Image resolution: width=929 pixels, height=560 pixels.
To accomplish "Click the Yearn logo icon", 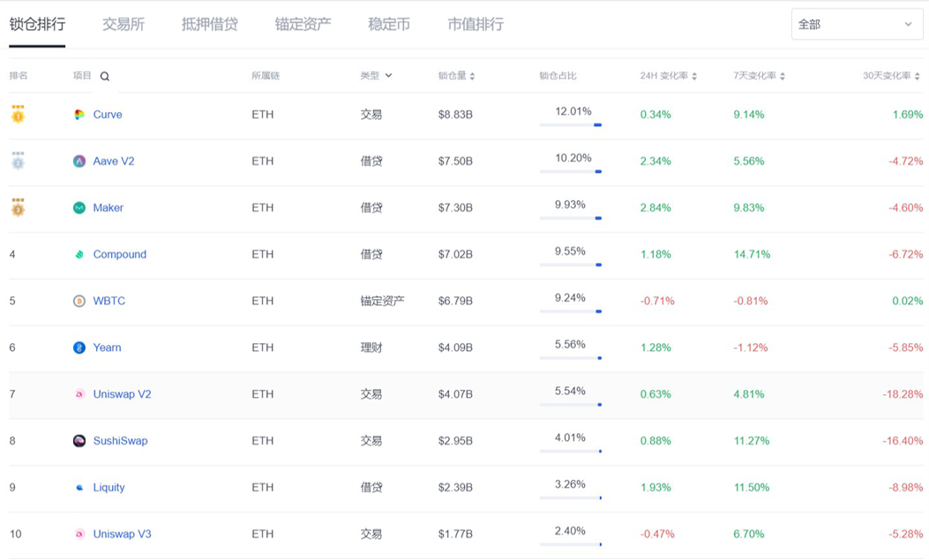I will (79, 347).
